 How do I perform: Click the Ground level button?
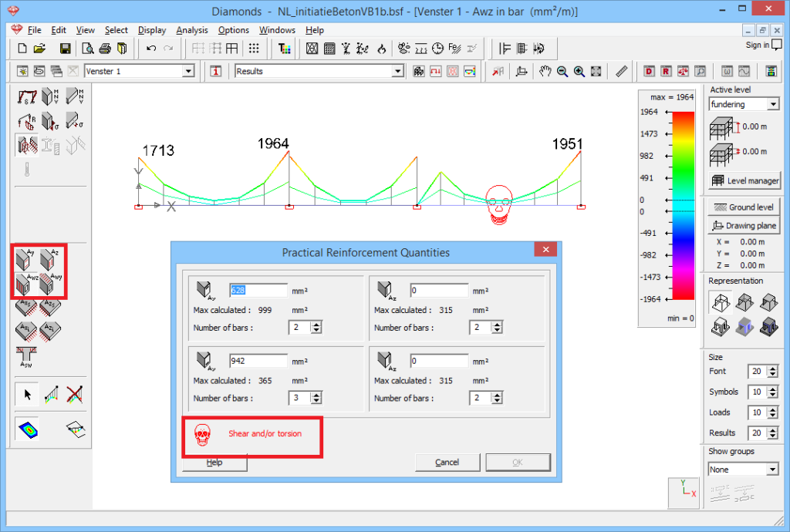pyautogui.click(x=744, y=207)
